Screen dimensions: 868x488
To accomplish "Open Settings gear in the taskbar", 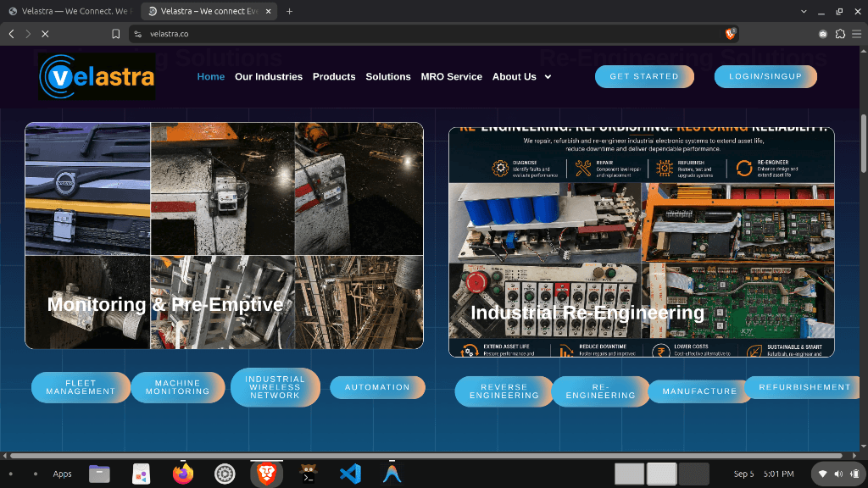I will click(225, 474).
